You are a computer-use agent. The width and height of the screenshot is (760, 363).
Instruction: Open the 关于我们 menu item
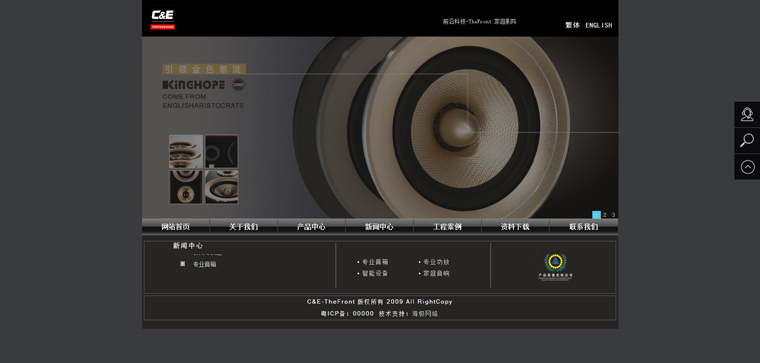click(243, 227)
